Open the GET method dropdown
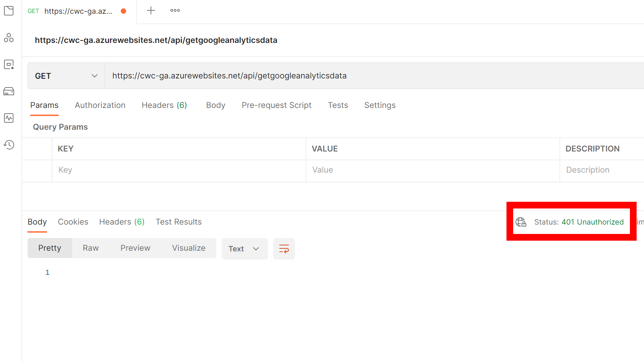Screen dimensions: 644x362 click(66, 76)
